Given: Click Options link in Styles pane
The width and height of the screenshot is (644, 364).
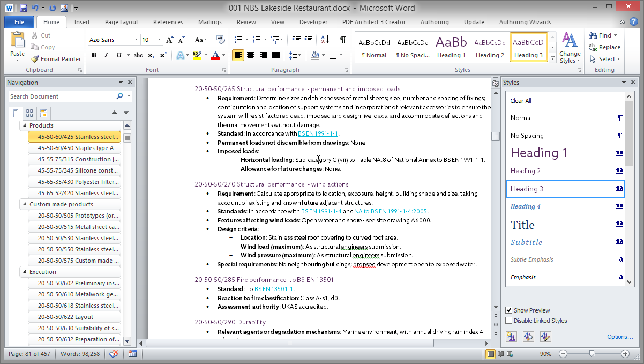Looking at the screenshot, I should click(x=620, y=337).
